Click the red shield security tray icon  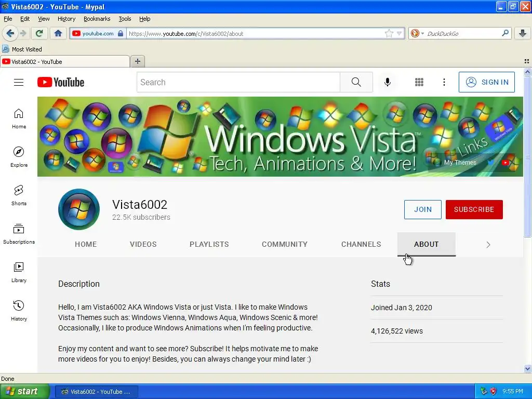[x=493, y=391]
